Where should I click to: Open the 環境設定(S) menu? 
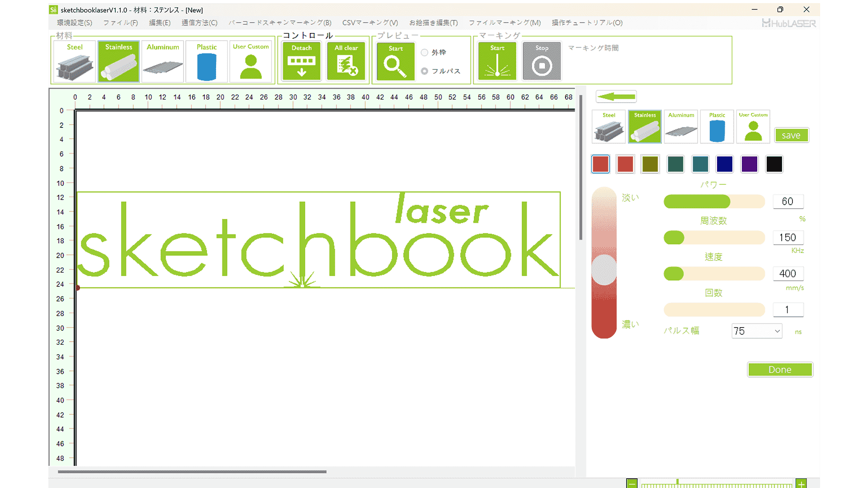[x=75, y=23]
